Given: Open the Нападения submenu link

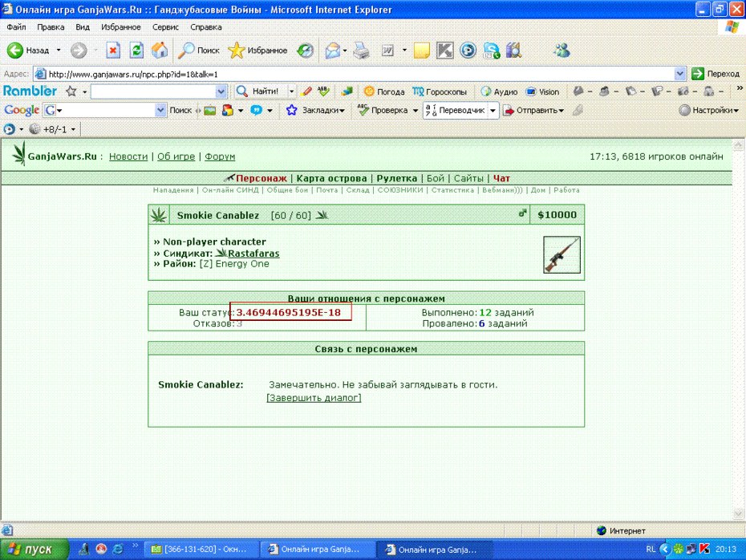Looking at the screenshot, I should tap(173, 190).
